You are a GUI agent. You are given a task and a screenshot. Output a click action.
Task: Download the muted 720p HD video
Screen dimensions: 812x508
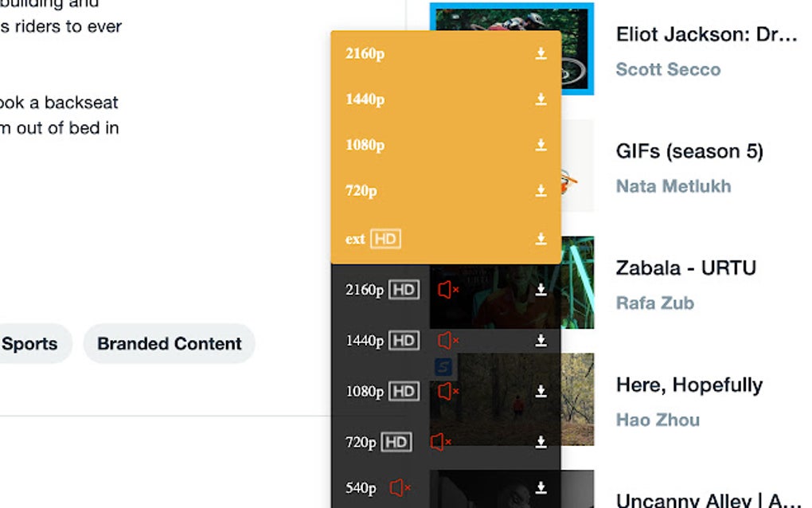pyautogui.click(x=541, y=442)
